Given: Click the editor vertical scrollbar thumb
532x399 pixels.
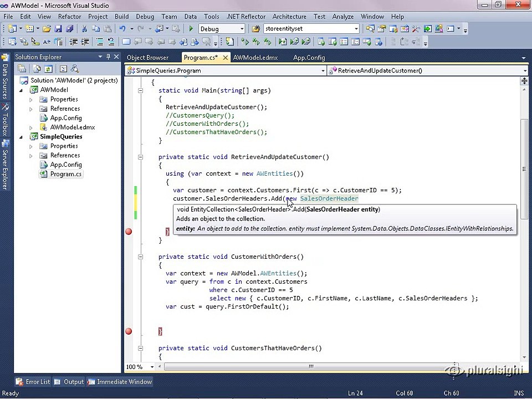Looking at the screenshot, I should point(524,169).
